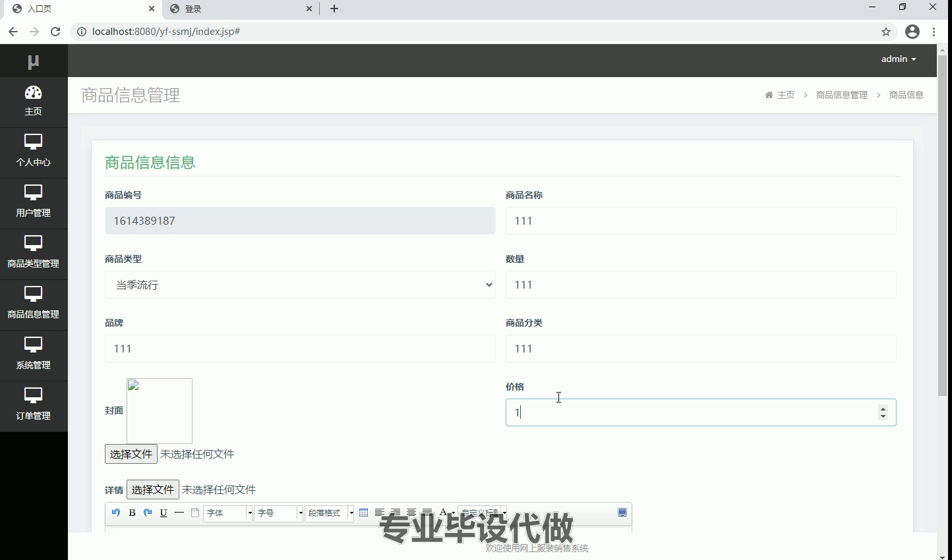Open 商品类型管理 in the sidebar
952x560 pixels.
pyautogui.click(x=34, y=254)
